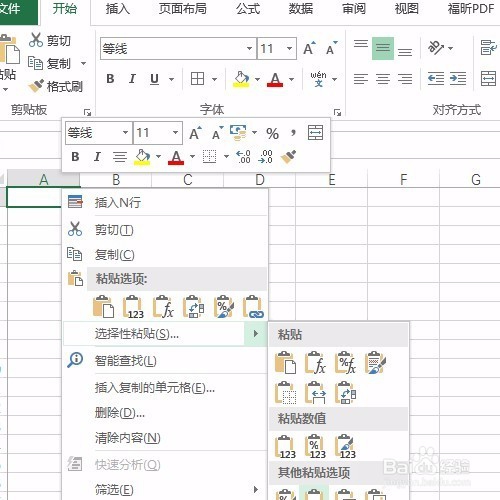Switch to 公式 ribbon tab
Image resolution: width=500 pixels, height=500 pixels.
click(x=248, y=9)
